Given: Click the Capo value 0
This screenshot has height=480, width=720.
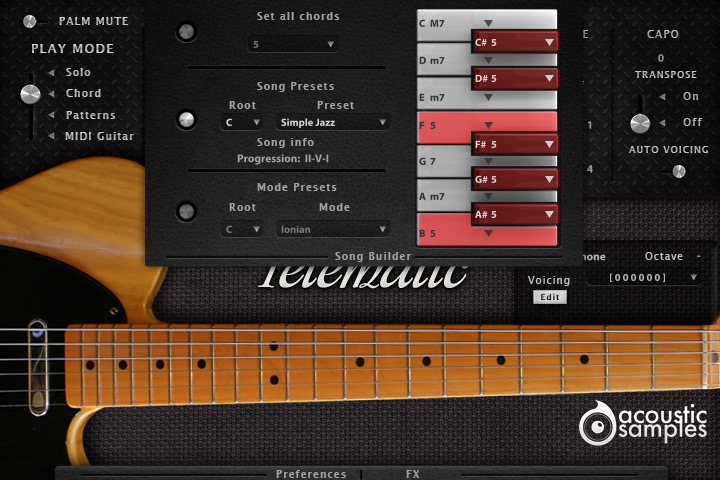Looking at the screenshot, I should point(661,58).
